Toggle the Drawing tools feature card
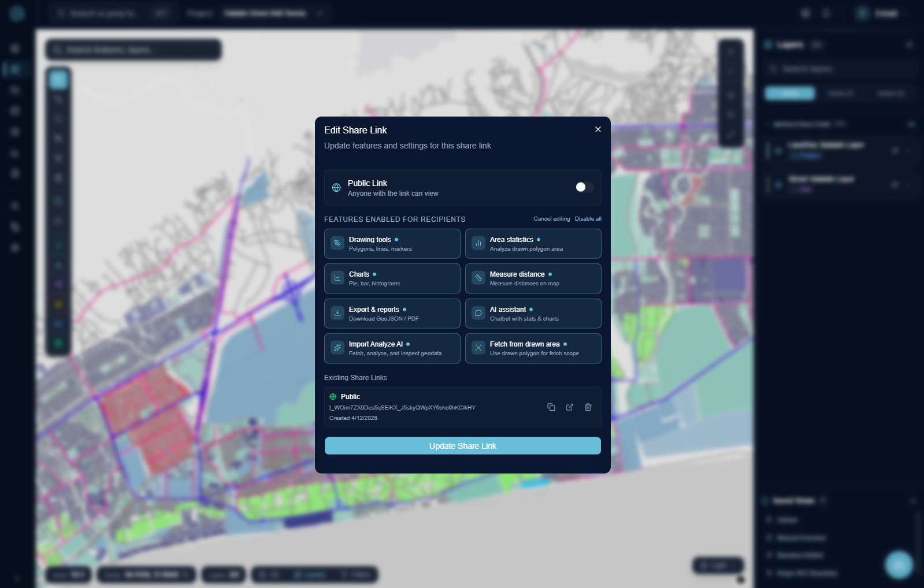This screenshot has width=924, height=588. [392, 244]
